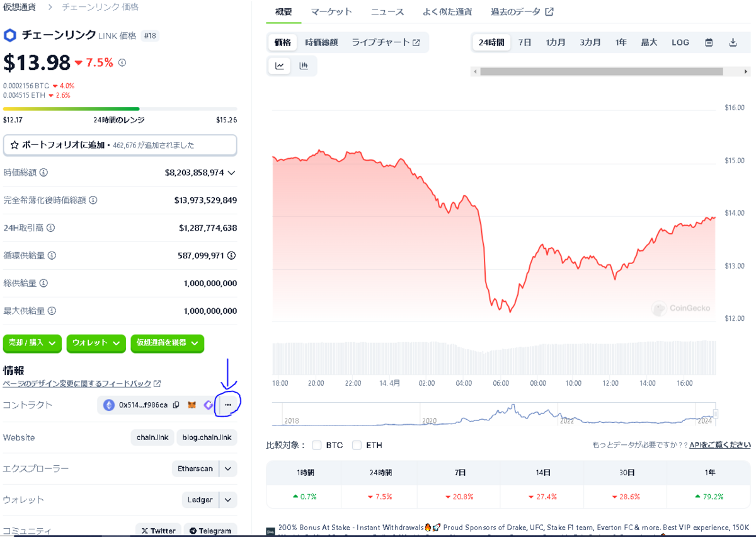Open the Telegram community link
Image resolution: width=756 pixels, height=537 pixels.
210,530
